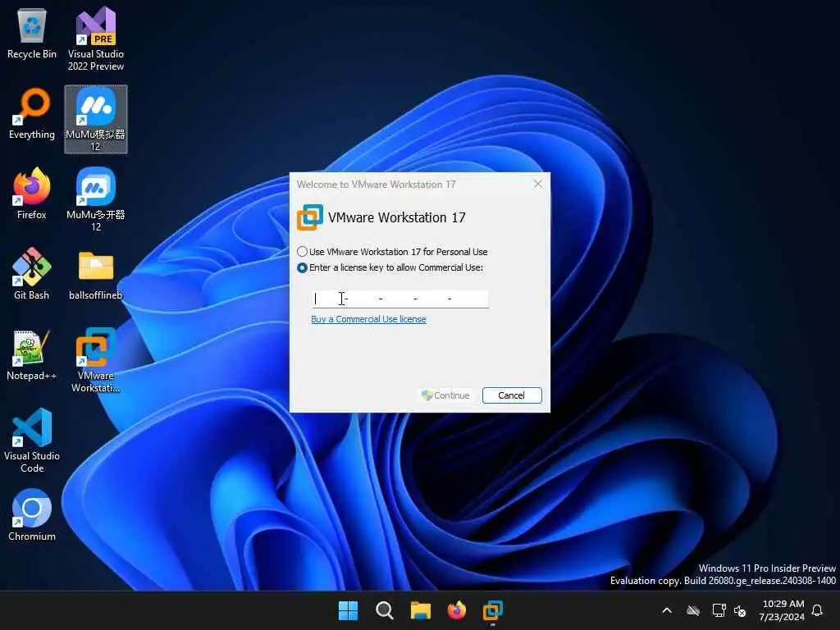Open the clock showing 10:29 AM
The width and height of the screenshot is (840, 630).
tap(782, 610)
